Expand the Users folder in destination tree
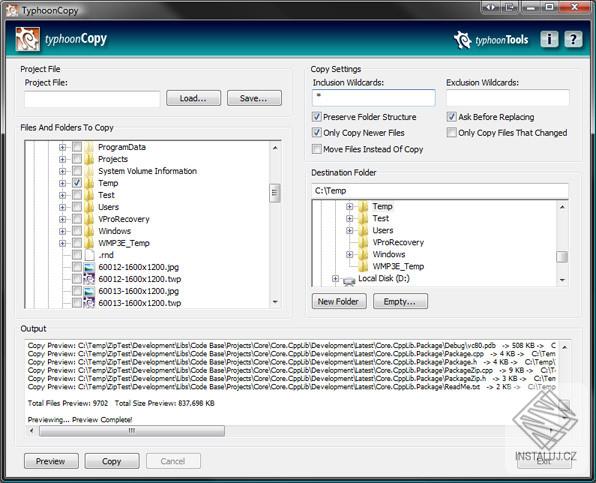 [350, 230]
